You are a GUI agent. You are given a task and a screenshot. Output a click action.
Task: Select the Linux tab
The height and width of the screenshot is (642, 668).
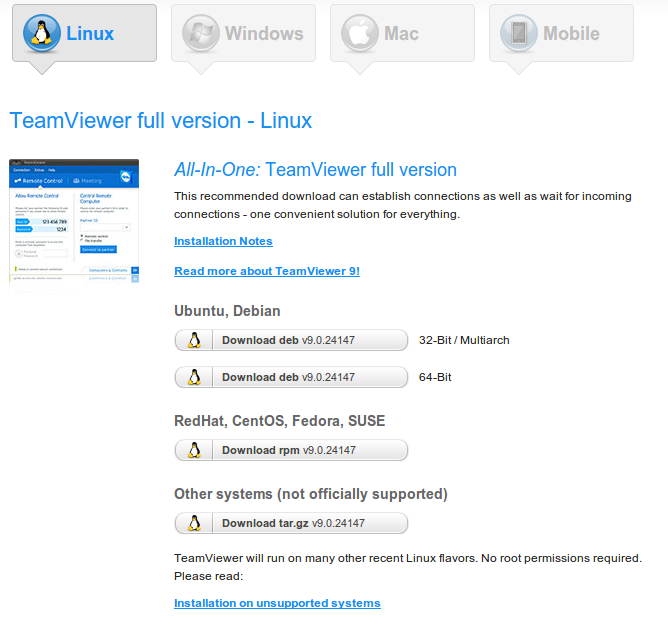pyautogui.click(x=84, y=33)
